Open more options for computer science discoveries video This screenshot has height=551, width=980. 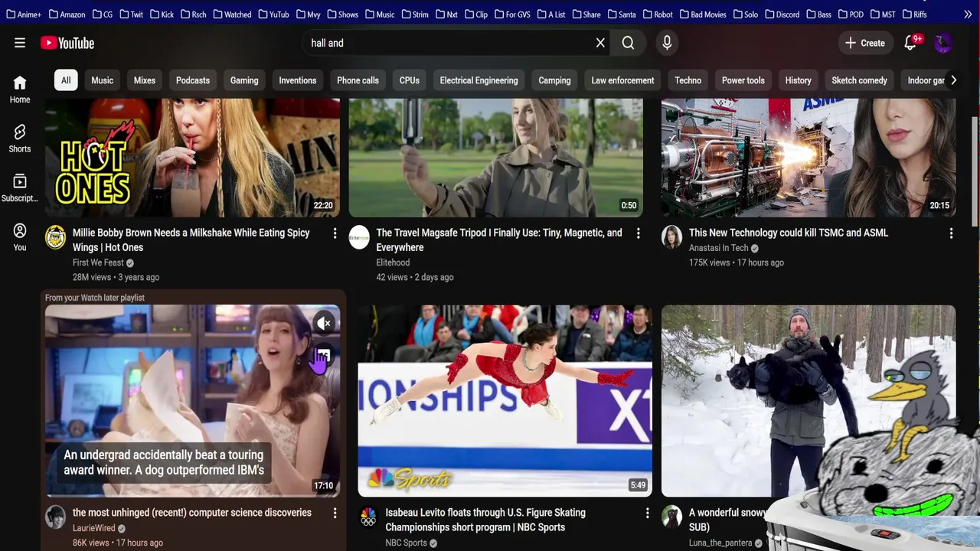click(x=335, y=514)
